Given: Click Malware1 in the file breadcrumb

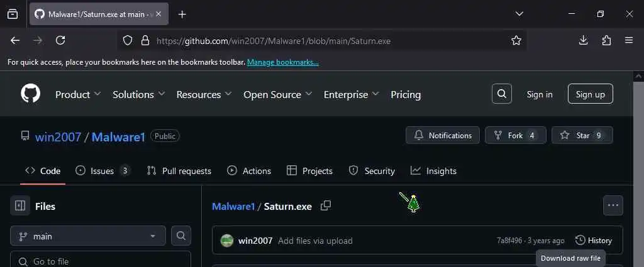Looking at the screenshot, I should click(x=233, y=206).
